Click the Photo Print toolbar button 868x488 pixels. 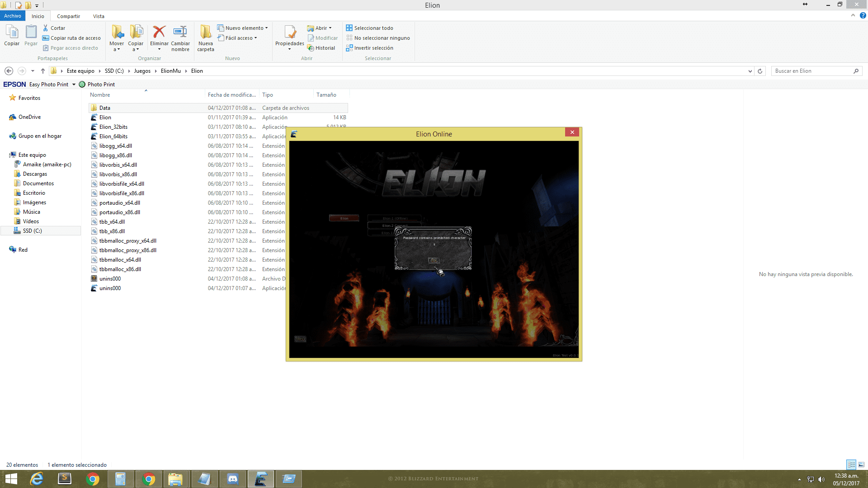97,84
